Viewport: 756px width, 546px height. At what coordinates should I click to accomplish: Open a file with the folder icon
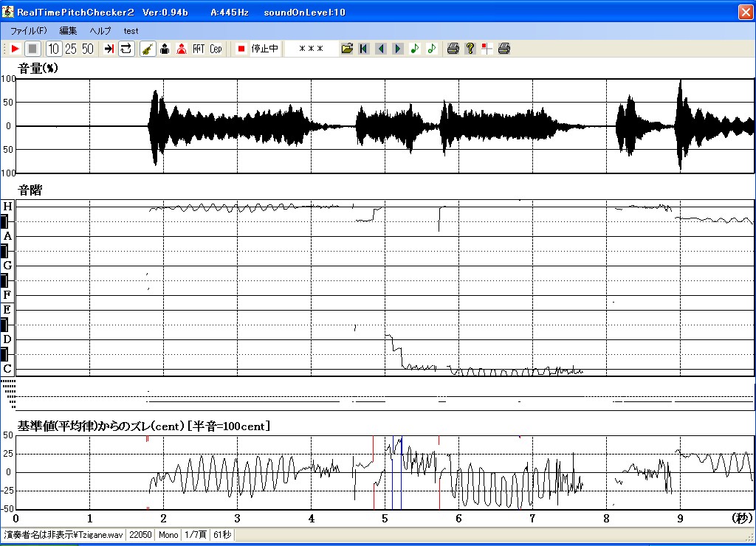pyautogui.click(x=347, y=49)
